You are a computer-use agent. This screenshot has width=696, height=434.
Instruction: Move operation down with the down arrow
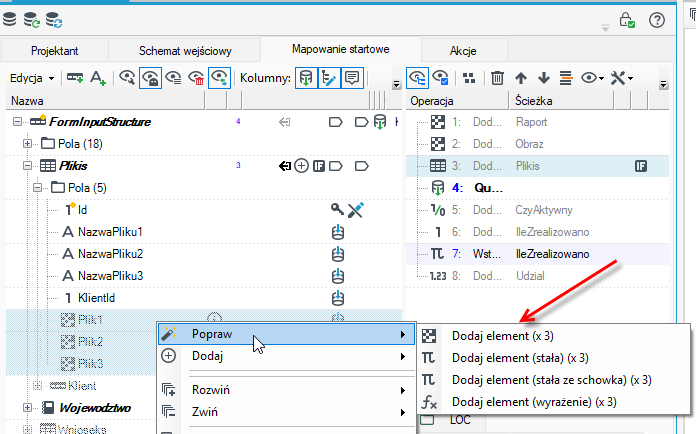point(544,78)
